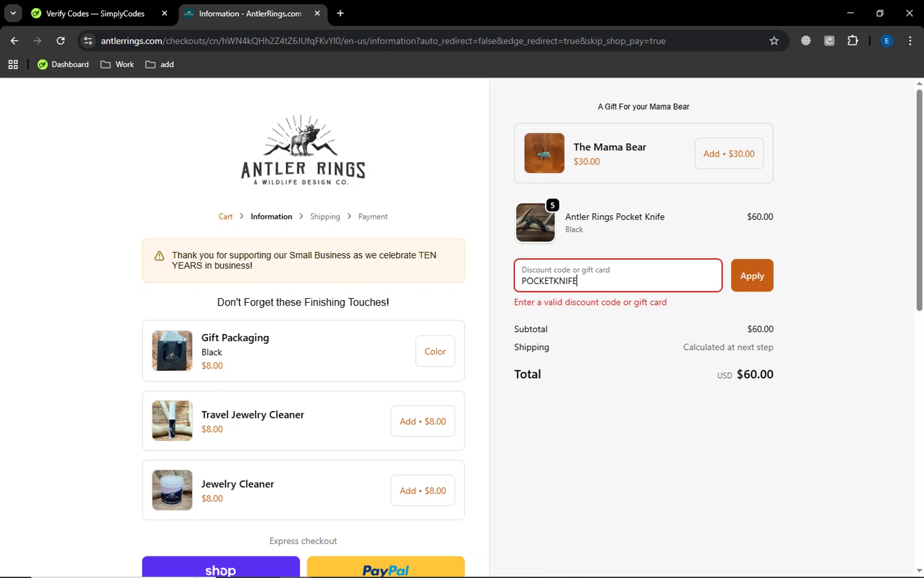Restore down the browser window
924x578 pixels.
click(x=880, y=13)
